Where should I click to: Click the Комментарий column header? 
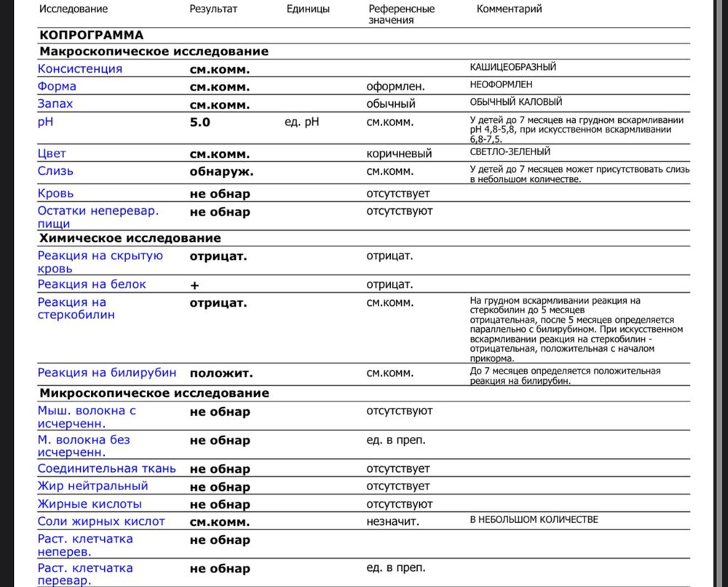click(509, 9)
